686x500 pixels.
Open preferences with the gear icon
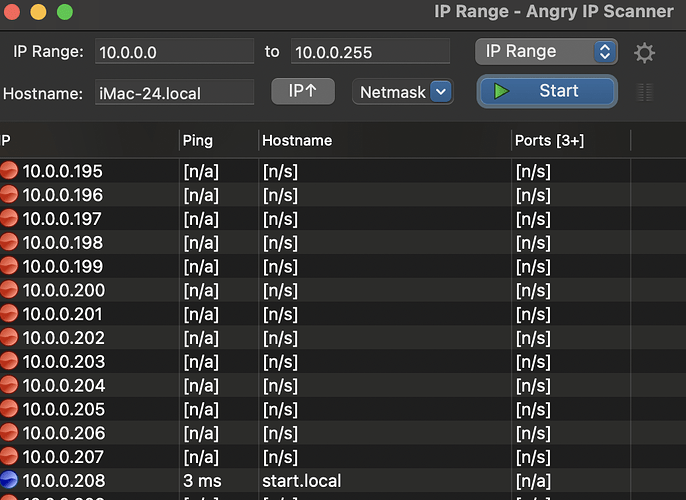coord(644,53)
